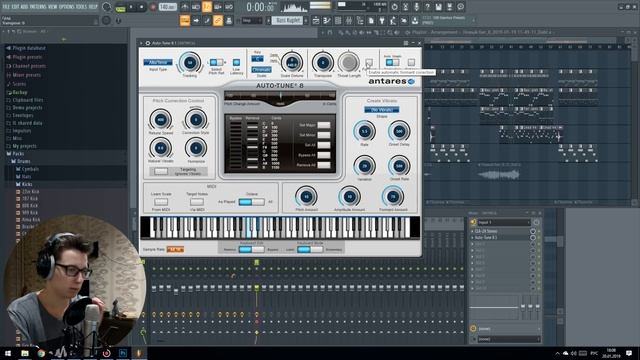Select the 909 Kick sample
640x360 pixels.
(x=30, y=213)
